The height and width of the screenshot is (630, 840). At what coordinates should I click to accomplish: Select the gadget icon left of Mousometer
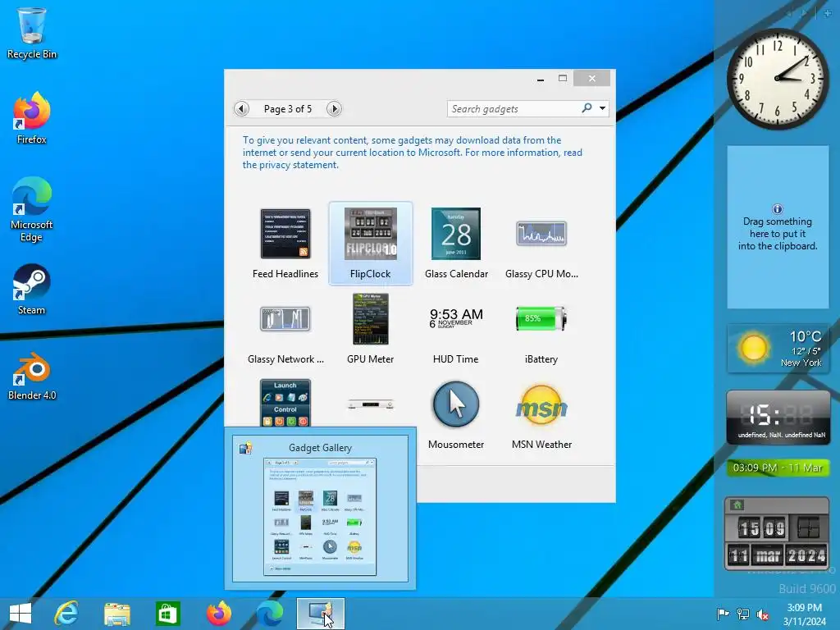[x=370, y=404]
